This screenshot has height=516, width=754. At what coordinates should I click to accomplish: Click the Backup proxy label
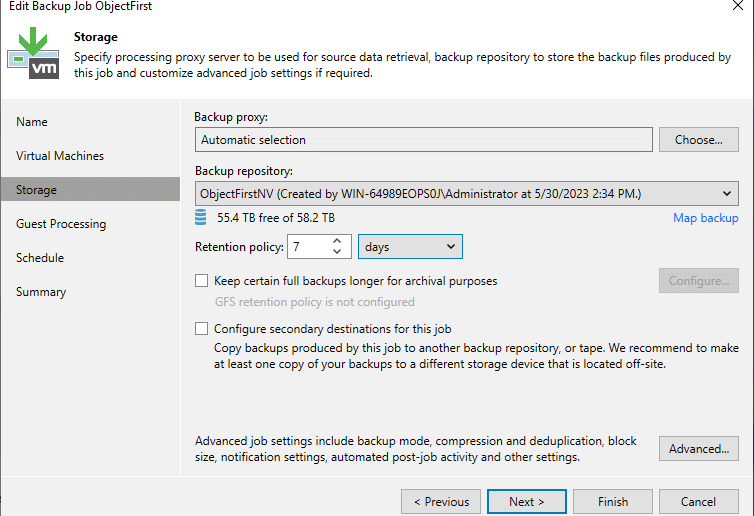(x=231, y=117)
